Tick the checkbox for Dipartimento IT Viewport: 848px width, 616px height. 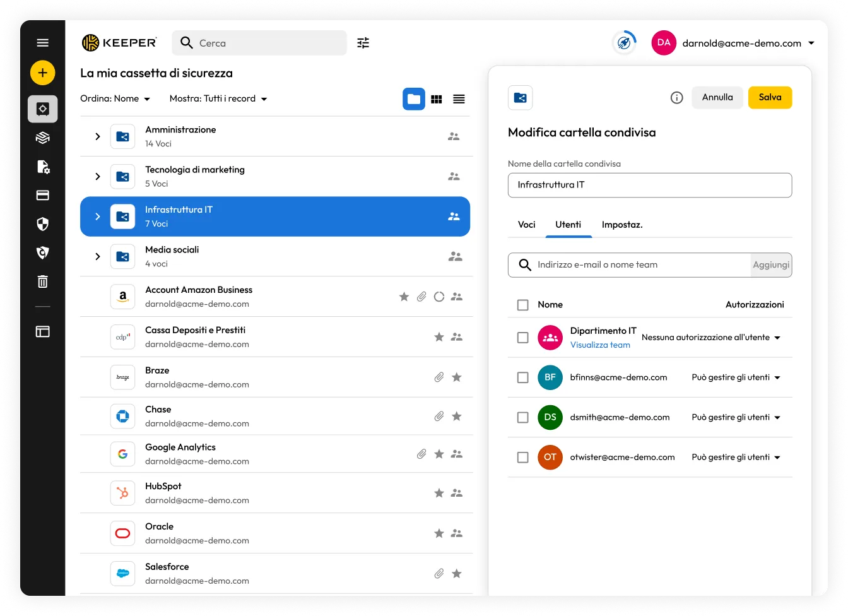tap(522, 338)
